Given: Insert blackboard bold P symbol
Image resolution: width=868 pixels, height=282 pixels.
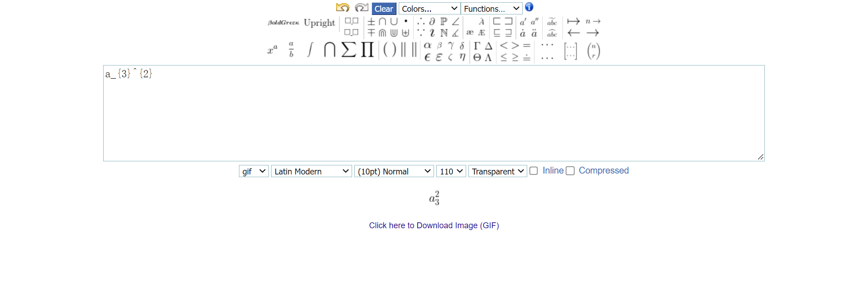Looking at the screenshot, I should (444, 21).
